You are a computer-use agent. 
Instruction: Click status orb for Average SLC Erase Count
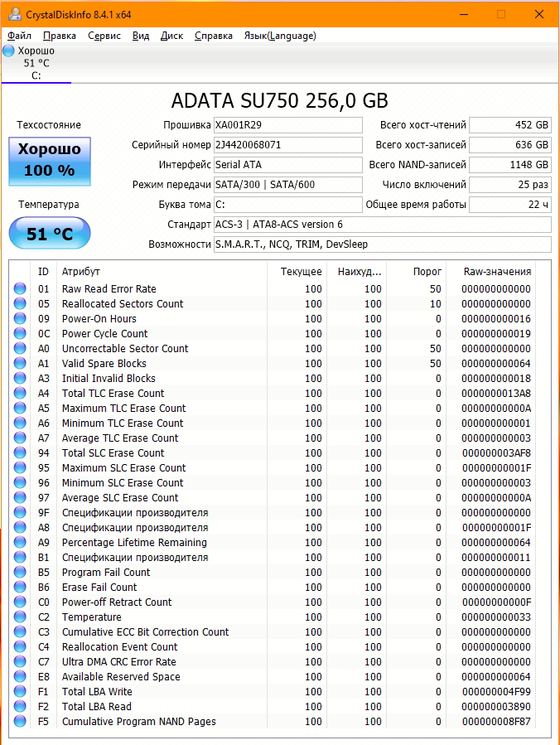click(20, 497)
